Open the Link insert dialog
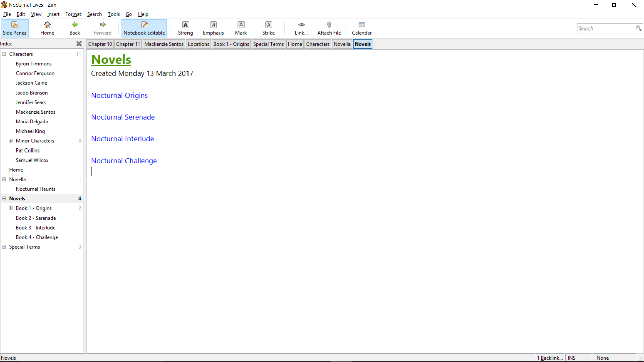Screen dimensions: 644x362 tap(301, 28)
